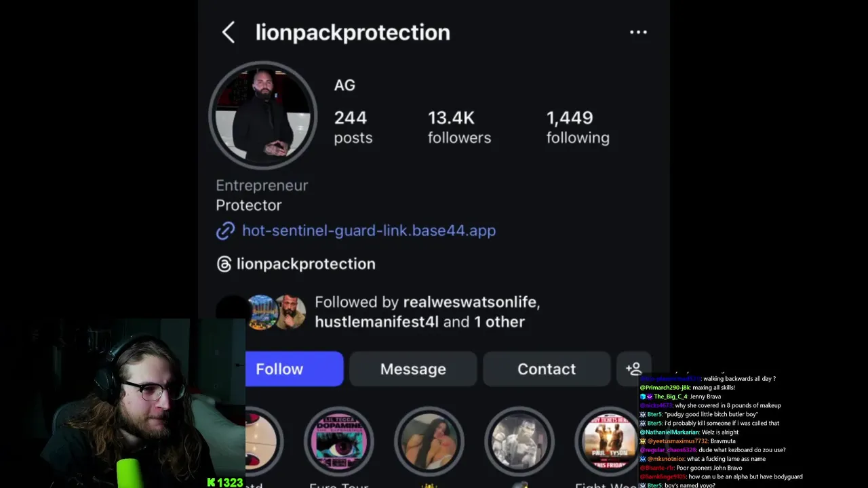
Task: Click the link chain icon
Action: pyautogui.click(x=225, y=231)
